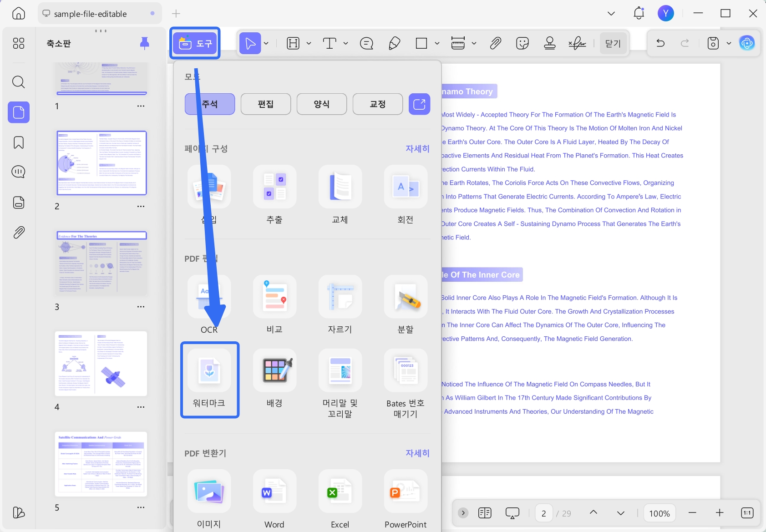Image resolution: width=766 pixels, height=532 pixels.
Task: Switch to sample-file-editable tab
Action: click(100, 14)
